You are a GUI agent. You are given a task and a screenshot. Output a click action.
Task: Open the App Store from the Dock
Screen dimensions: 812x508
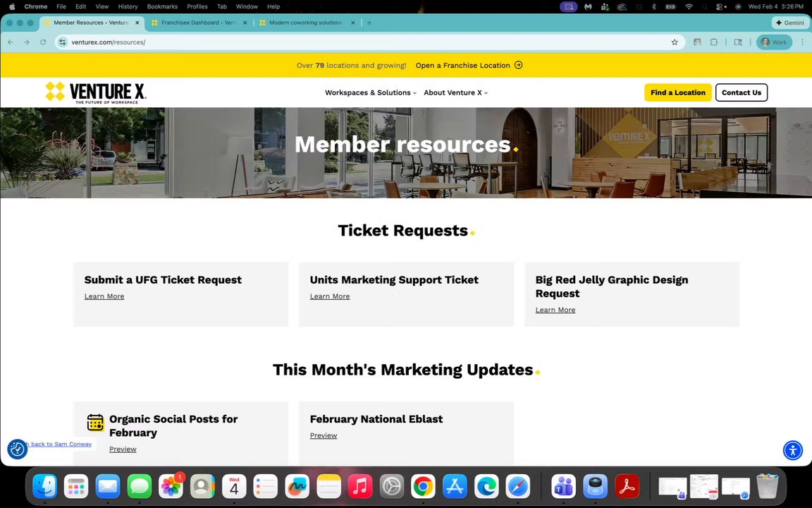(455, 487)
